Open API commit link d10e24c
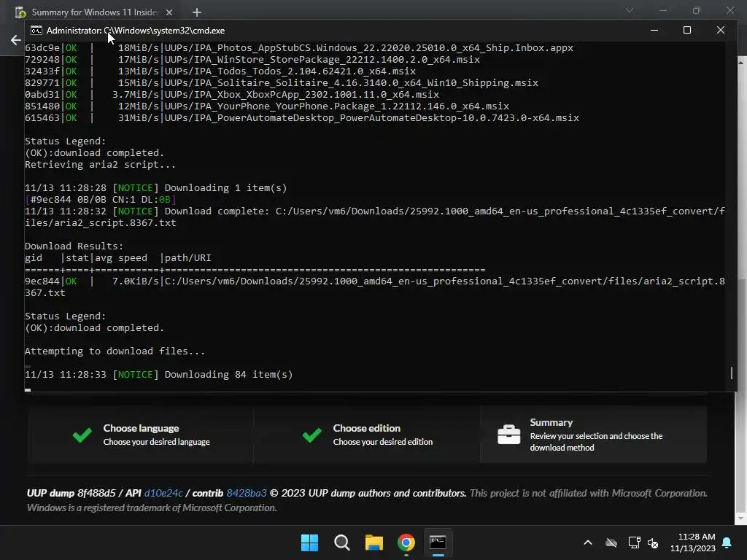 coord(163,493)
